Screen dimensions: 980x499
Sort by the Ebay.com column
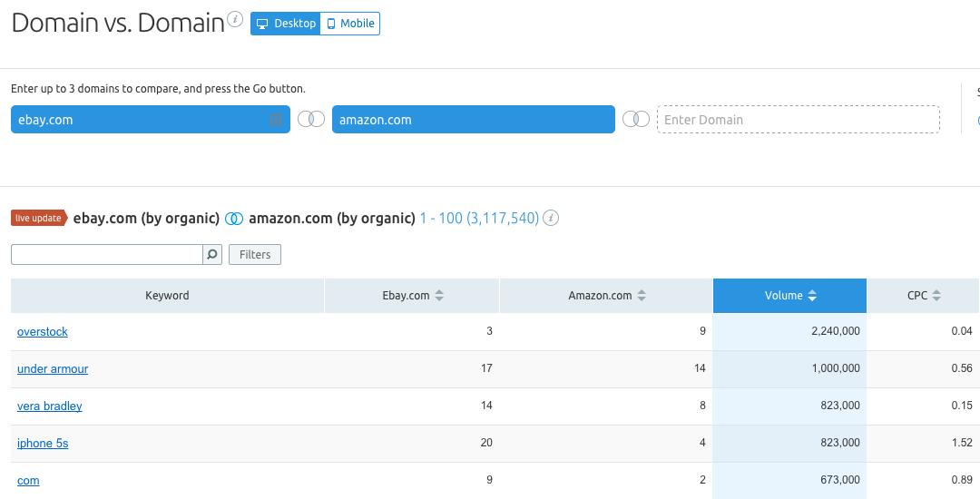click(x=413, y=296)
